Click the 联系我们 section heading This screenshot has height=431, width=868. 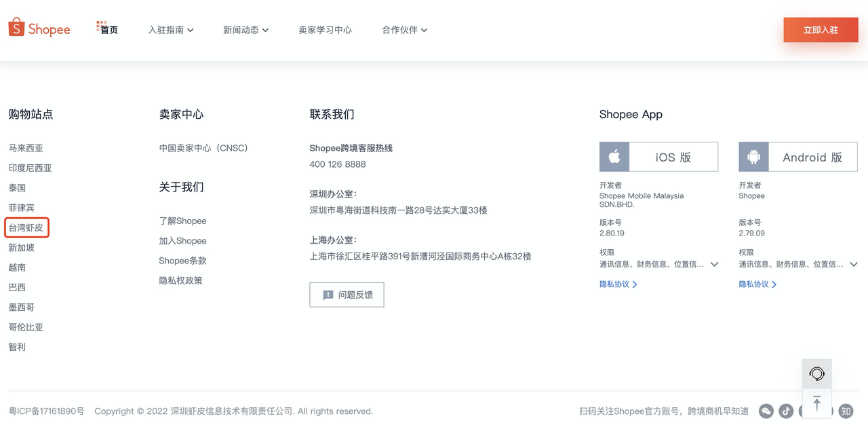click(332, 114)
